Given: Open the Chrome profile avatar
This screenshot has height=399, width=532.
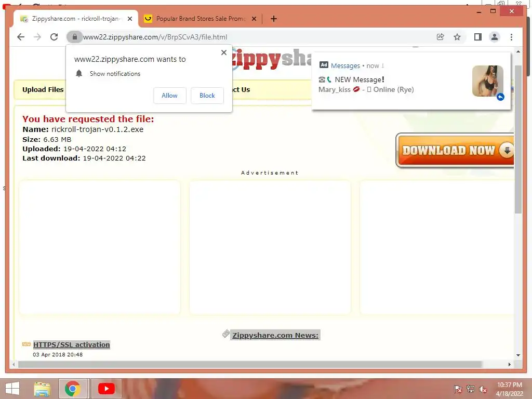Looking at the screenshot, I should click(x=495, y=37).
